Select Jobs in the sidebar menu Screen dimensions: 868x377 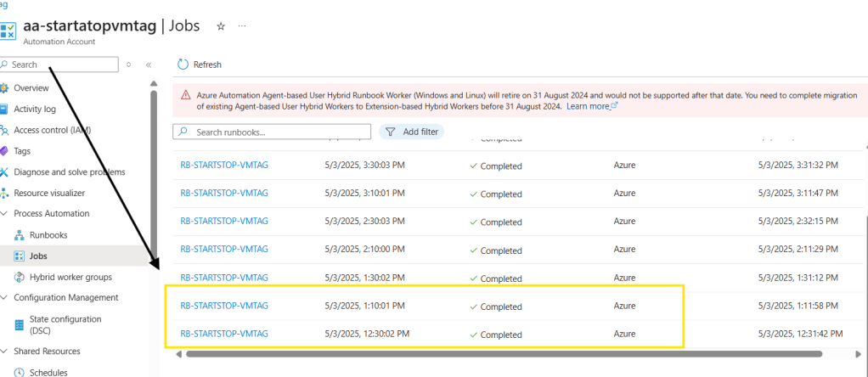[40, 255]
